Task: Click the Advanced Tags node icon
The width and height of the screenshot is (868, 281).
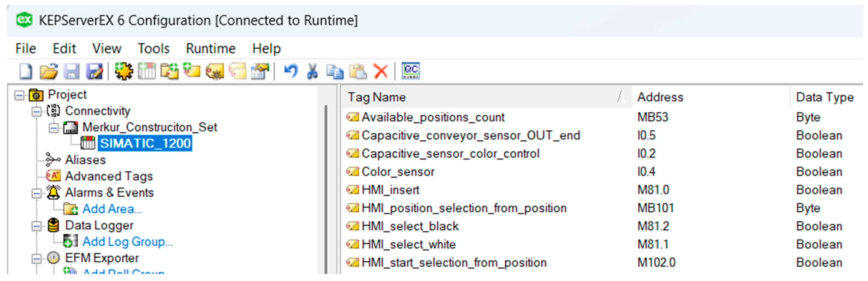Action: coord(53,176)
